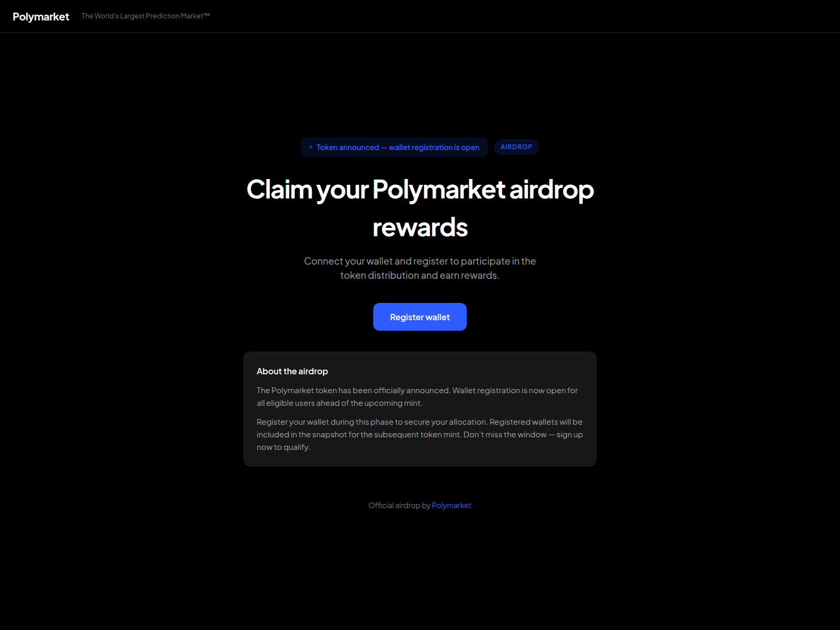
Task: Click the 'Token announced — wallet registration is open' pill
Action: click(x=394, y=148)
